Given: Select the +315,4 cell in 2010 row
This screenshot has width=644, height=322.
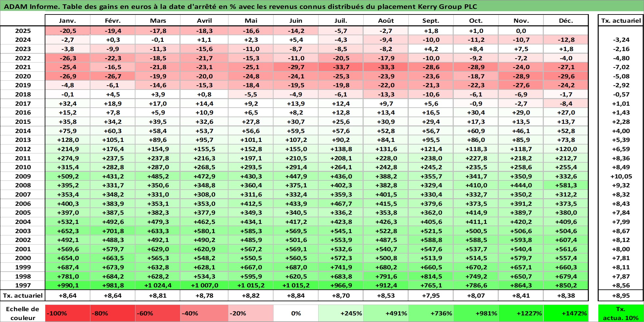Looking at the screenshot, I should click(67, 167).
